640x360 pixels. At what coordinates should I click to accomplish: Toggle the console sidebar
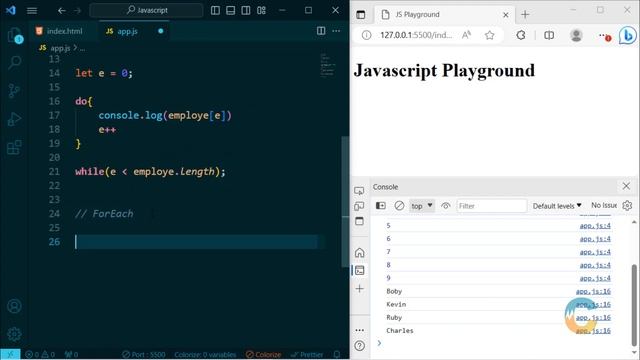point(380,205)
